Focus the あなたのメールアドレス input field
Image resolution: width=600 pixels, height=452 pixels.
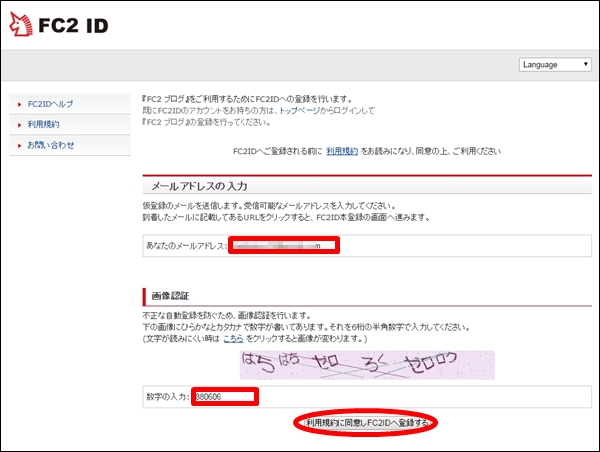284,245
